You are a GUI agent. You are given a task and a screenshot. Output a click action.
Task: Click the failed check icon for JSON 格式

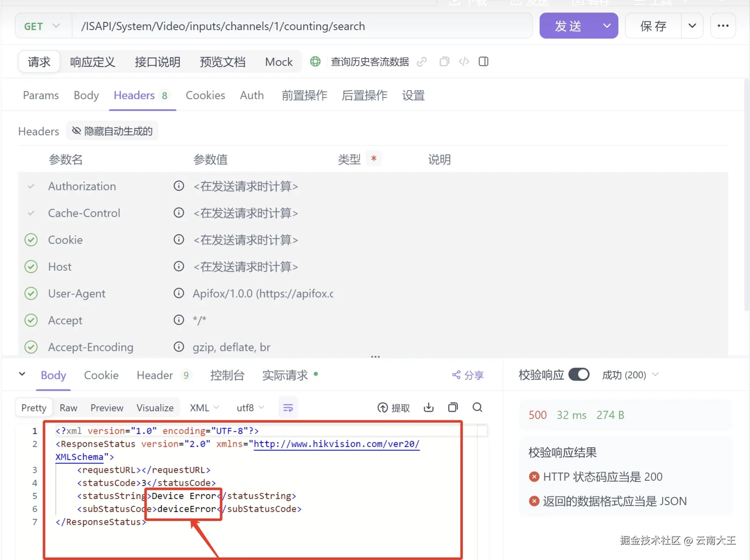coord(534,501)
